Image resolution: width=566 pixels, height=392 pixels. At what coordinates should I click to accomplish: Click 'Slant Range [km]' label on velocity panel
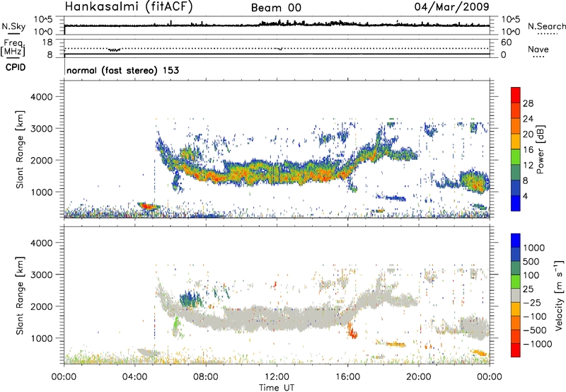click(x=20, y=296)
